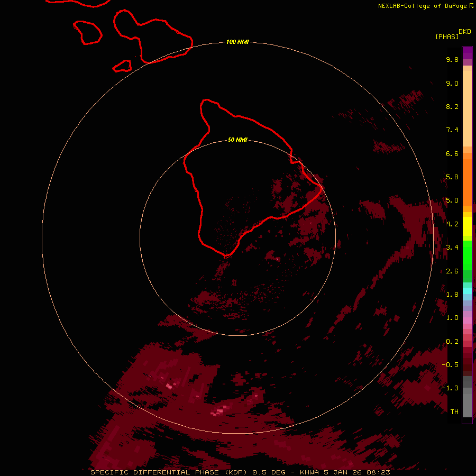
Task: Click the 5.0 legend value
Action: click(452, 200)
